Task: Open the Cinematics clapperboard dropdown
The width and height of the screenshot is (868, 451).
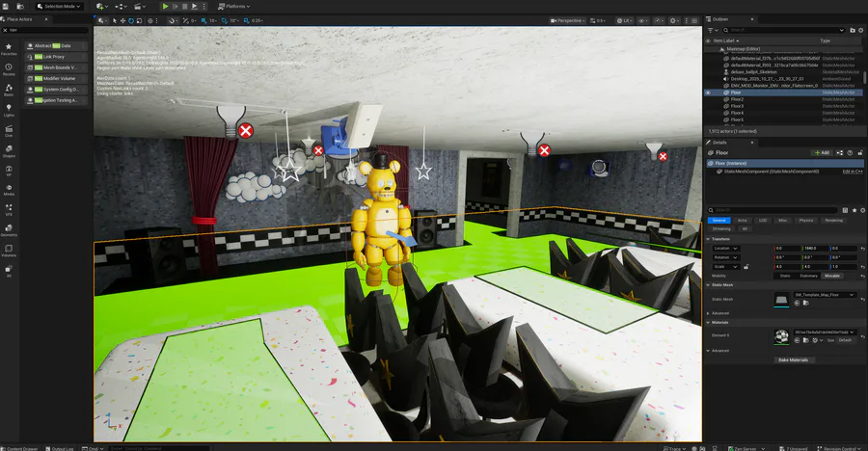Action: pyautogui.click(x=141, y=6)
